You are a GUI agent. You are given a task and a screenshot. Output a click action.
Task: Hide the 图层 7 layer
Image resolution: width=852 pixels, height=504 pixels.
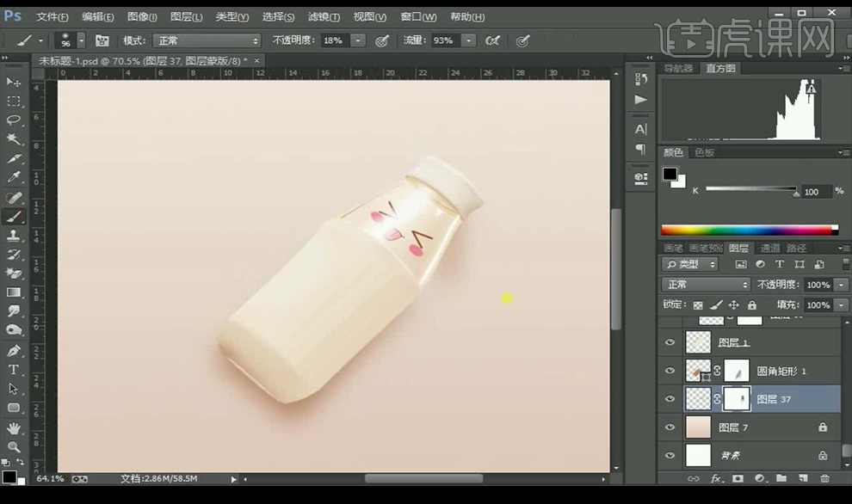coord(670,427)
